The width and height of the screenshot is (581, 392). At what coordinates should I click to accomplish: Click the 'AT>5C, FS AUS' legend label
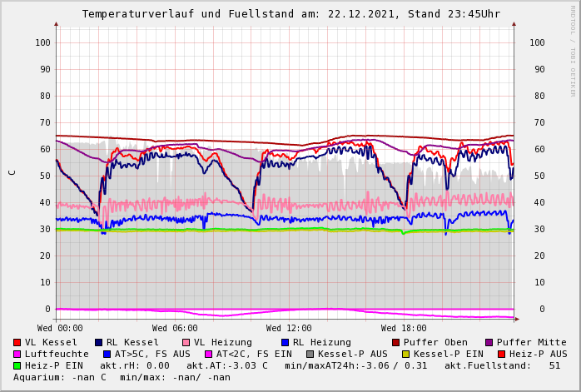tap(152, 354)
